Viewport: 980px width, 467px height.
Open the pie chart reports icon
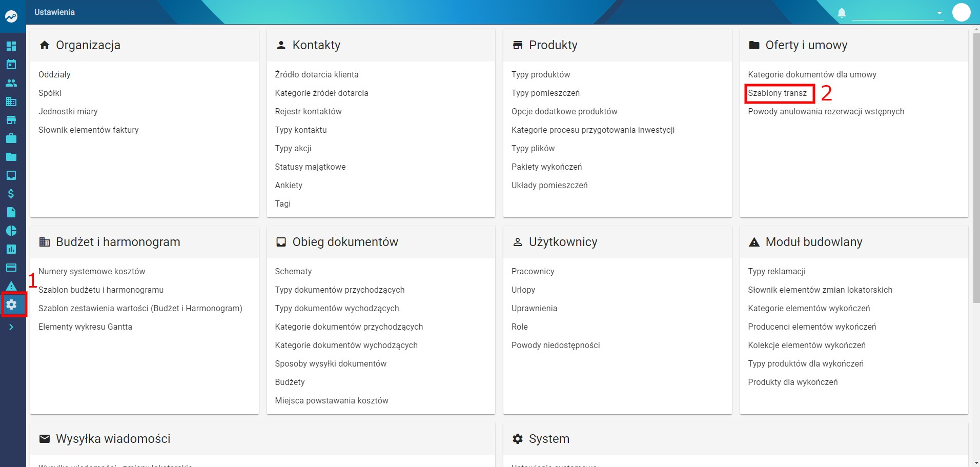11,231
